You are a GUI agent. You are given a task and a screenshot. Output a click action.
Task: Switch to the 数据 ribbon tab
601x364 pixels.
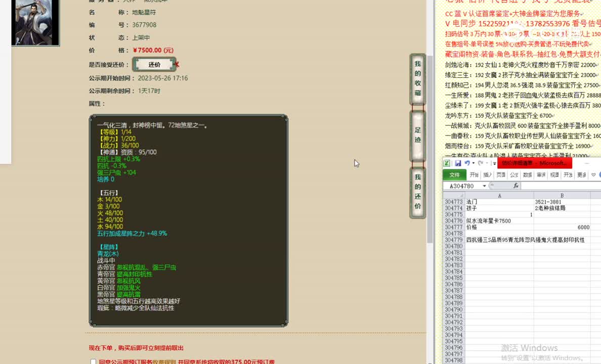(528, 175)
